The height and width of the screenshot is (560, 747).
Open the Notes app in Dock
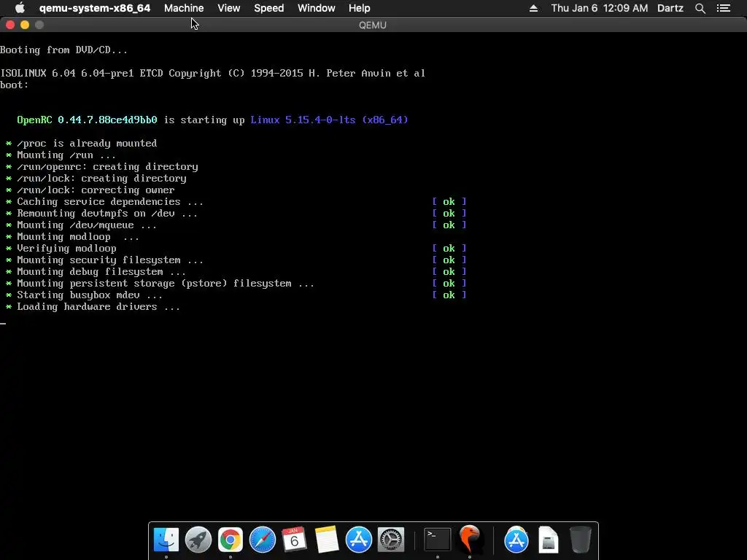[326, 540]
